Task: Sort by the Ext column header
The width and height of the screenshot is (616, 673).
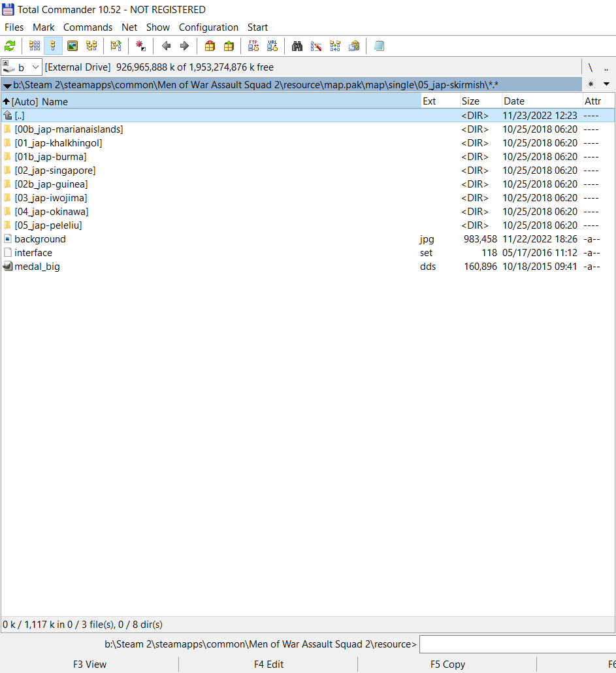Action: click(x=440, y=101)
